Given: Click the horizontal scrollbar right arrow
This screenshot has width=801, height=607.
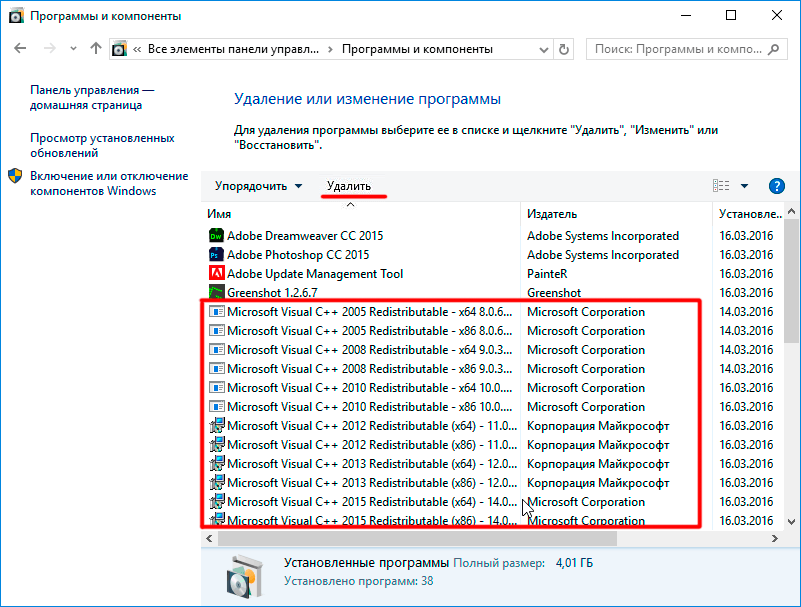Looking at the screenshot, I should (x=774, y=538).
